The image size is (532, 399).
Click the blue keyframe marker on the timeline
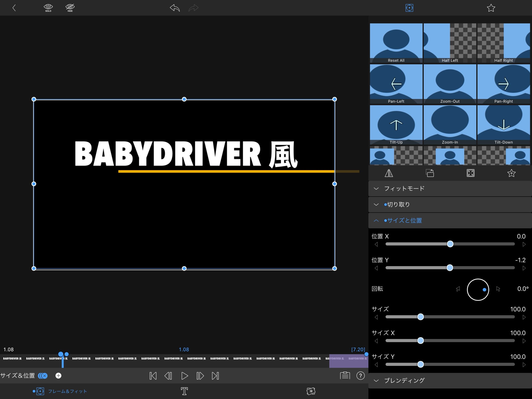pyautogui.click(x=61, y=354)
